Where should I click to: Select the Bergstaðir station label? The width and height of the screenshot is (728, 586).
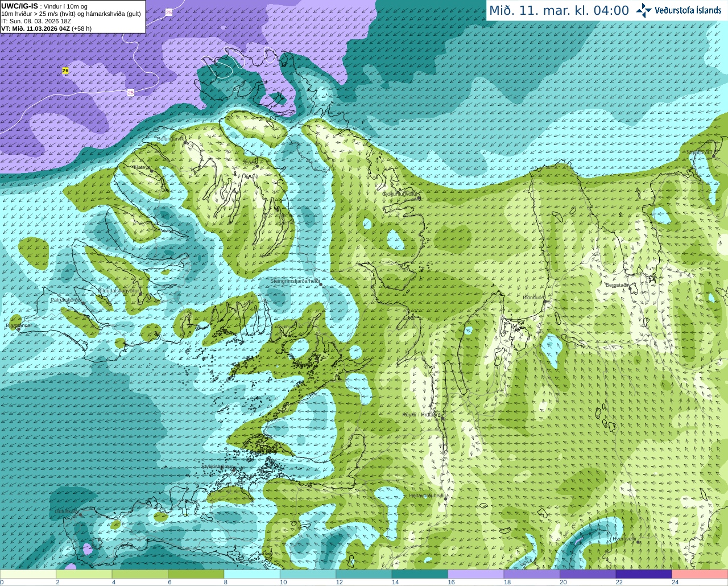click(617, 285)
